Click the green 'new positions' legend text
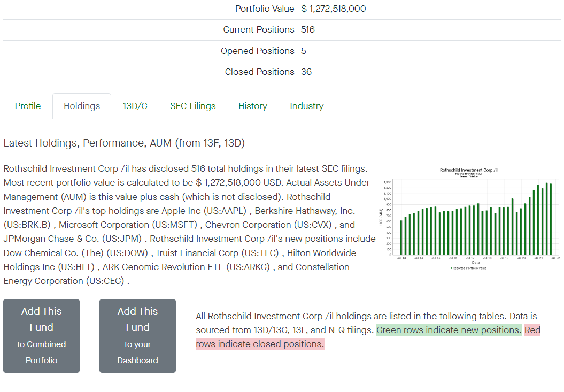The width and height of the screenshot is (564, 392). pos(449,330)
